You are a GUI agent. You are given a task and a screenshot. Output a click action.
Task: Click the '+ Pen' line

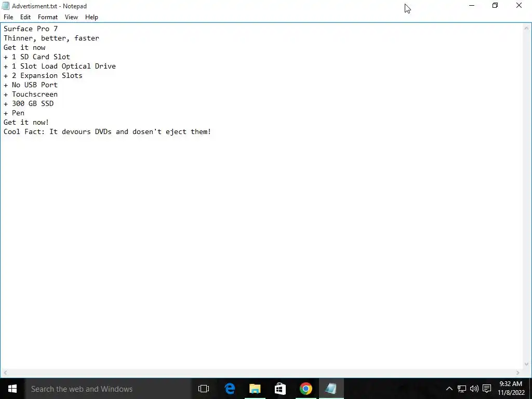click(14, 113)
